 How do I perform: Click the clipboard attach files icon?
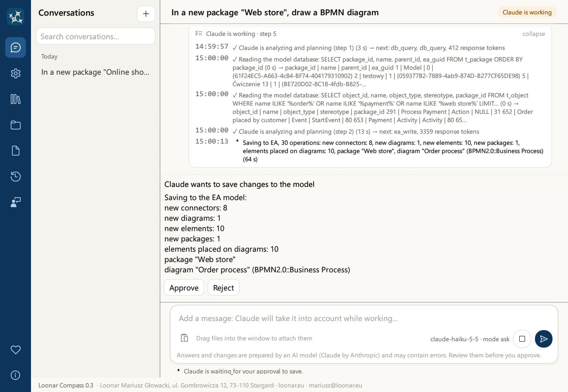(184, 338)
